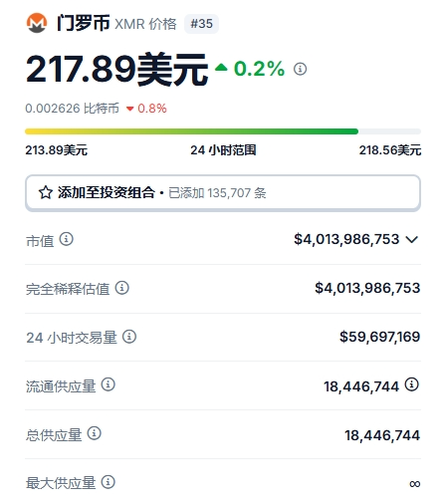Show info for 总供应量

tap(94, 433)
